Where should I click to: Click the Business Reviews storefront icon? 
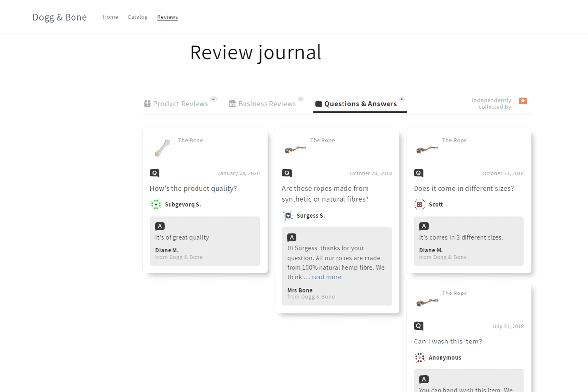tap(232, 104)
